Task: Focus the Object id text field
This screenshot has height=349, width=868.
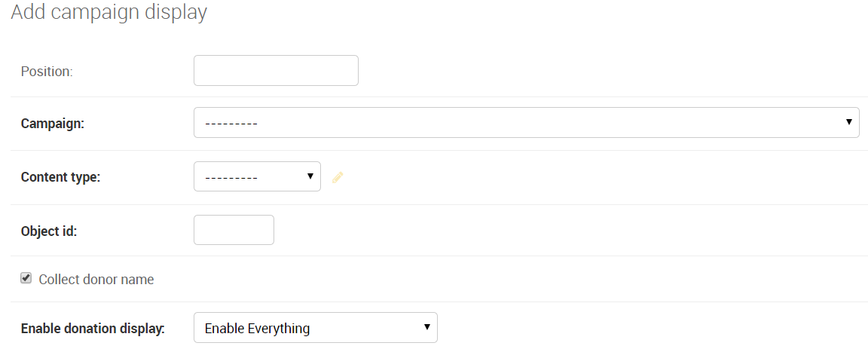Action: [234, 230]
